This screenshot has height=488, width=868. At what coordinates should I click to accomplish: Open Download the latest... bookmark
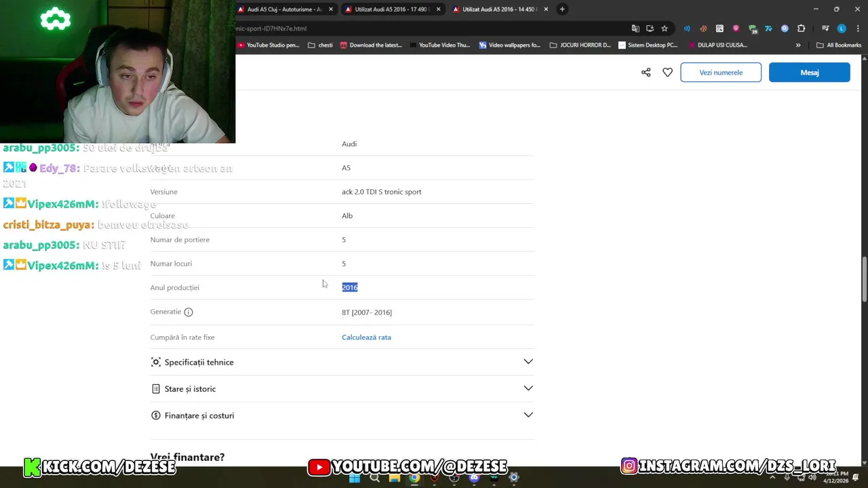[x=371, y=45]
